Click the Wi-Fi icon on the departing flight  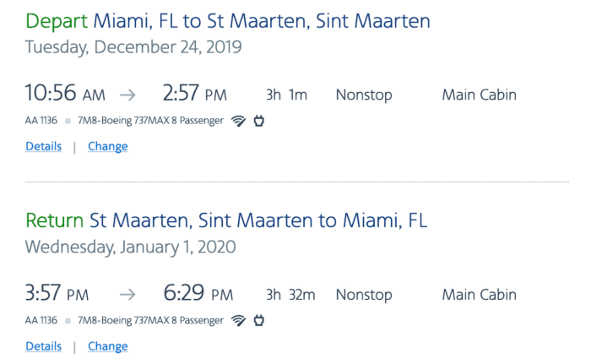tap(238, 121)
